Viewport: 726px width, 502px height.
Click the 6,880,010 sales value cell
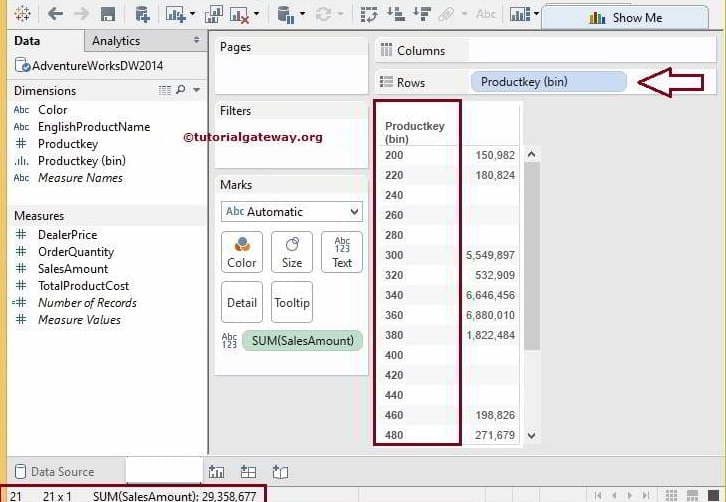pyautogui.click(x=490, y=315)
